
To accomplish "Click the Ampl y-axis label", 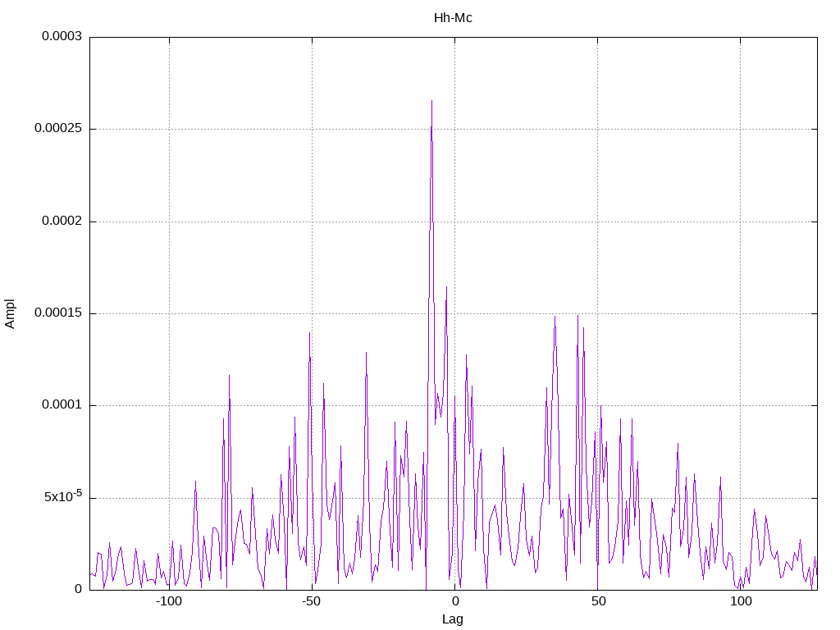I will pyautogui.click(x=10, y=314).
